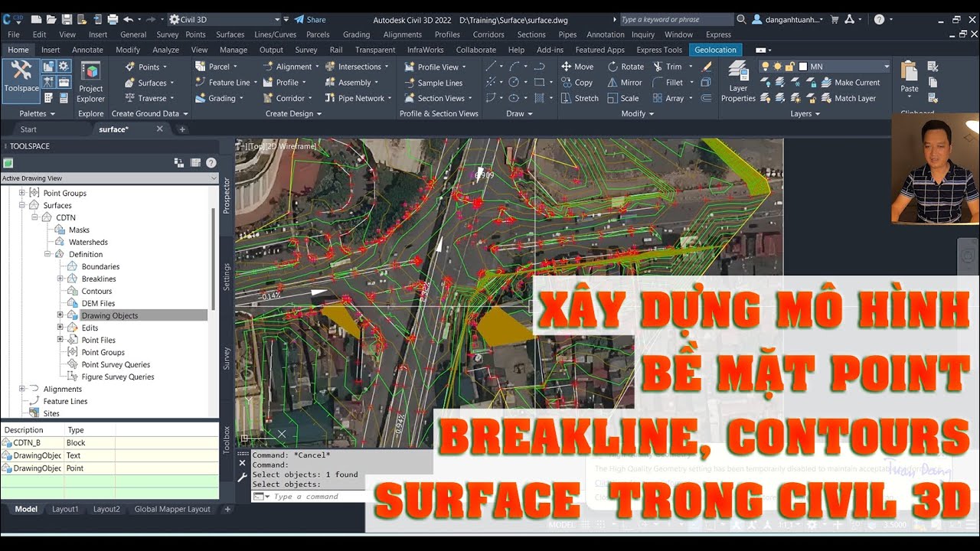Select the Array tool
The height and width of the screenshot is (551, 980).
click(668, 98)
